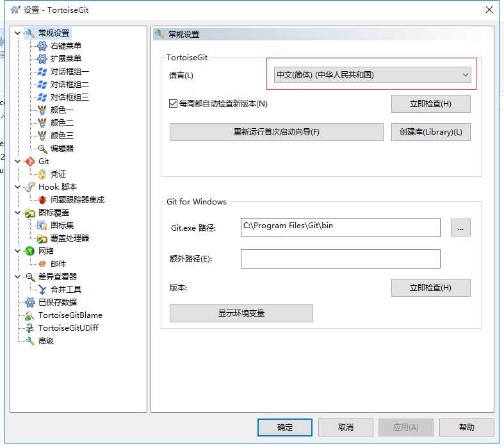Image resolution: width=504 pixels, height=448 pixels.
Task: Click 重新运行首次启动向导 button
Action: coord(277,132)
